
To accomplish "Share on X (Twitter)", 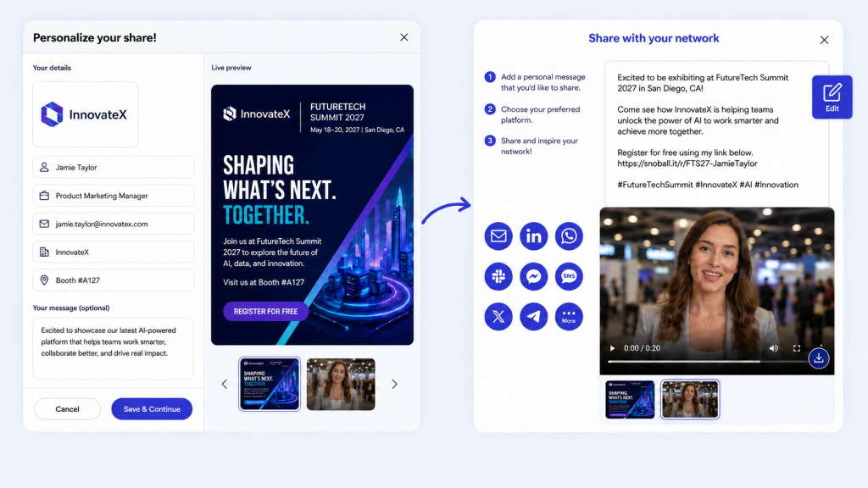I will 498,317.
